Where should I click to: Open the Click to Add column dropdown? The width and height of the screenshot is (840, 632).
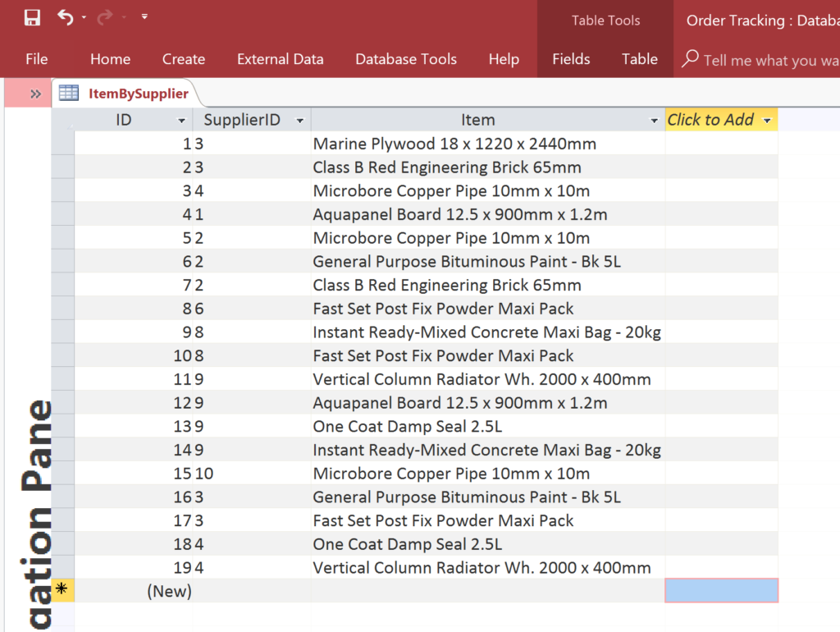click(x=767, y=121)
